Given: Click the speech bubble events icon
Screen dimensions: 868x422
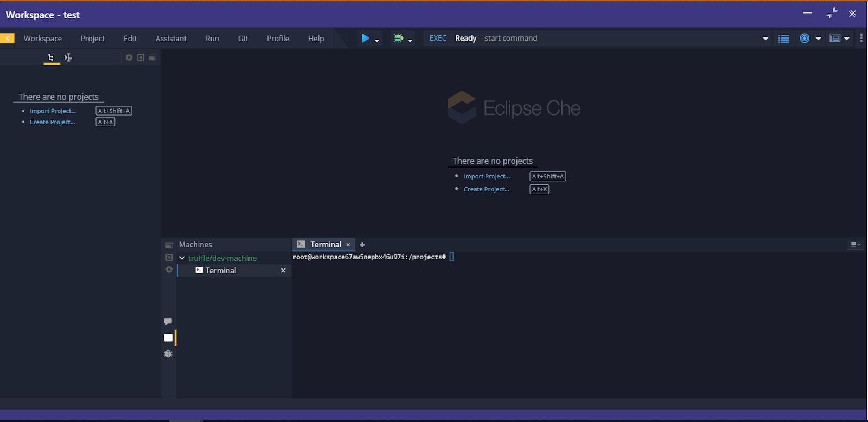Looking at the screenshot, I should coord(168,322).
